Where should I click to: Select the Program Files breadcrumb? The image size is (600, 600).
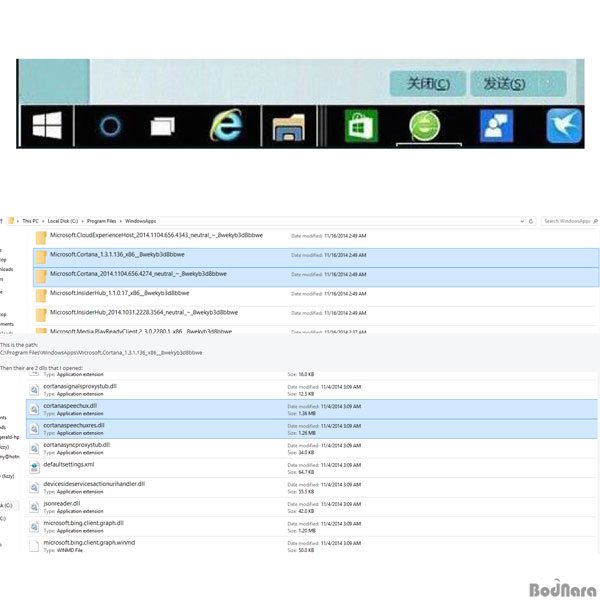tap(101, 221)
